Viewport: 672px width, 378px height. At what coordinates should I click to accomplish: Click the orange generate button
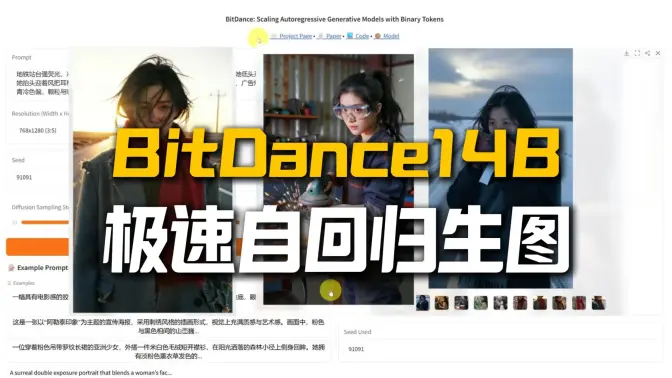pos(38,247)
